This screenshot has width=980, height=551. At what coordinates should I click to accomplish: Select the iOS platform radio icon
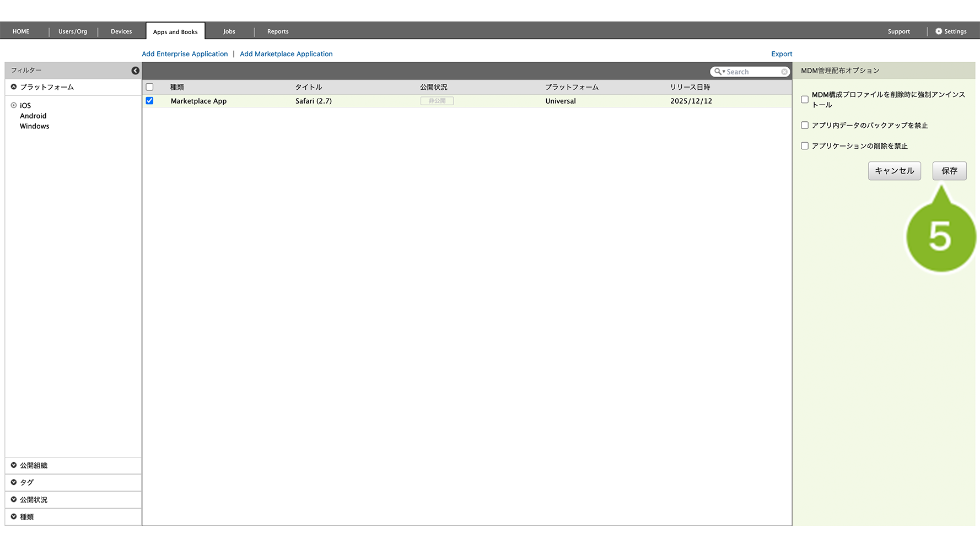[14, 105]
